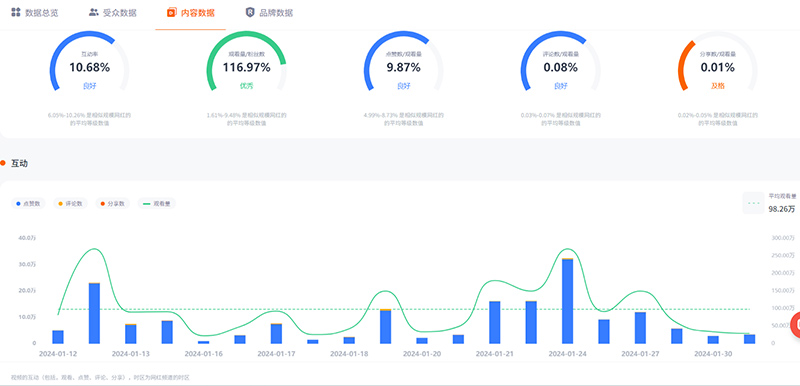Click the bar above 2024-01-12
Viewport: 800px width, 386px height.
coord(58,337)
